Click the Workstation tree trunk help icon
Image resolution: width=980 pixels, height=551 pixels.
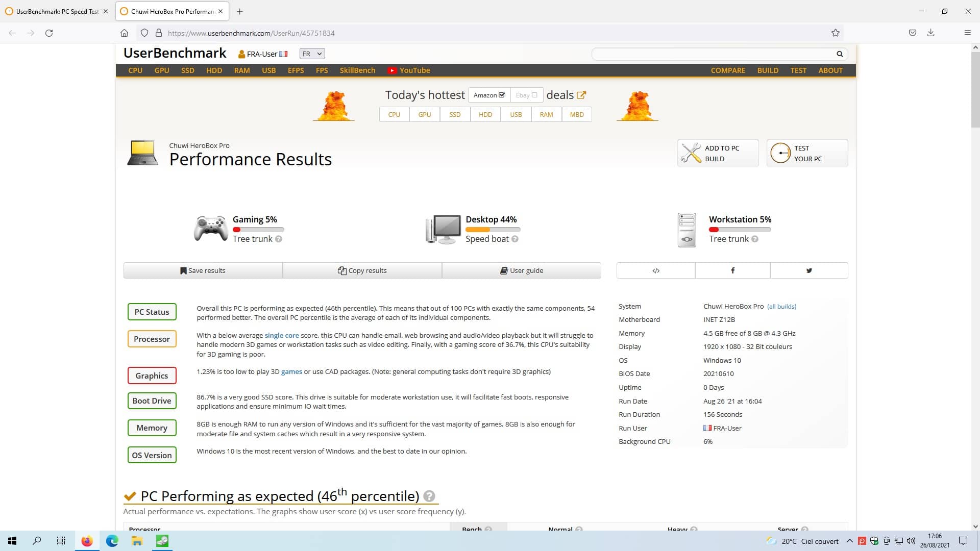click(754, 239)
